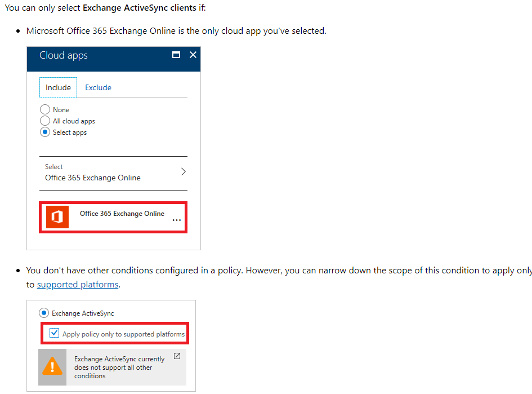
Task: Open the ellipsis menu for Office 365 Exchange Online
Action: [x=177, y=220]
